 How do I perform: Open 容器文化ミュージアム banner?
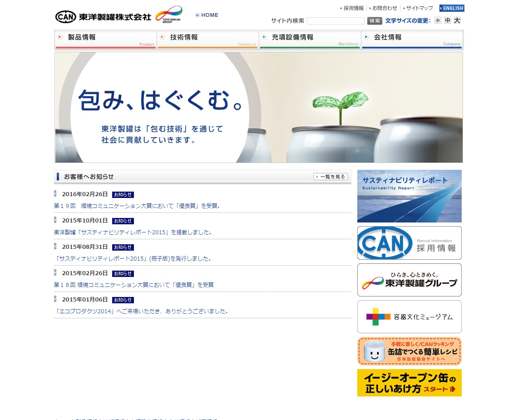point(409,316)
